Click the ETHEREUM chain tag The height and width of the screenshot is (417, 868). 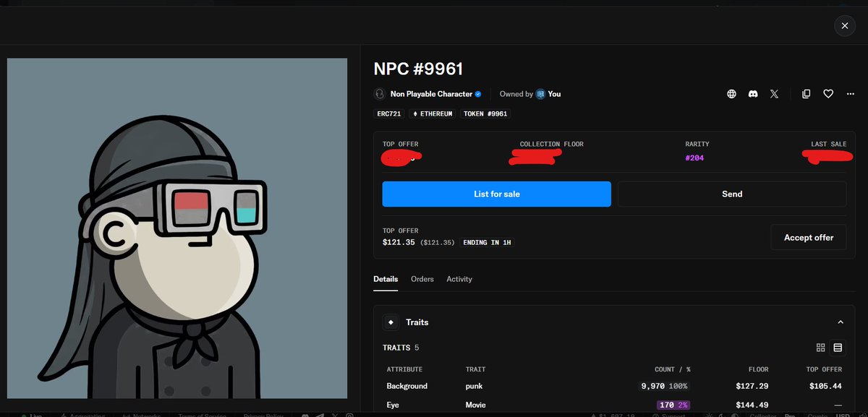point(433,114)
